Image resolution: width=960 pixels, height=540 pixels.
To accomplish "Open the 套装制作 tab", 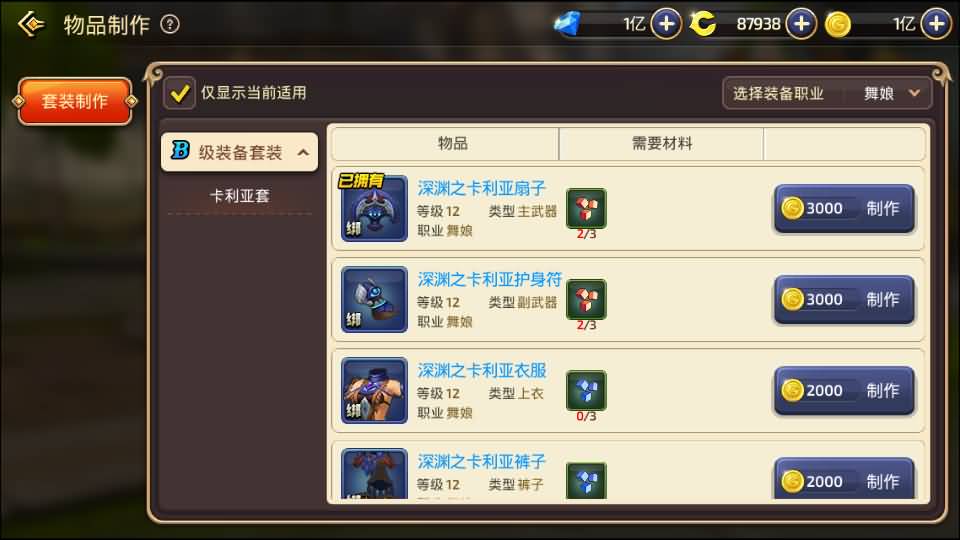I will click(75, 101).
